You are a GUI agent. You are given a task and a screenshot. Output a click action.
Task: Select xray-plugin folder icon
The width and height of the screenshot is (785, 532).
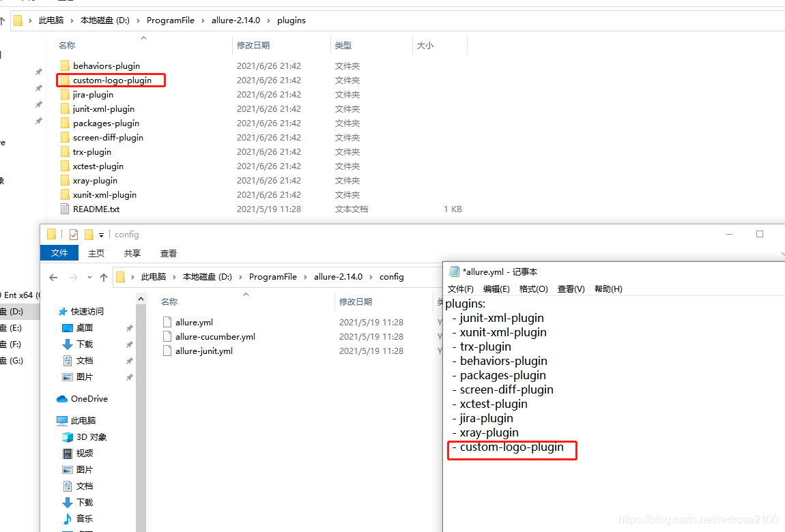pos(65,181)
